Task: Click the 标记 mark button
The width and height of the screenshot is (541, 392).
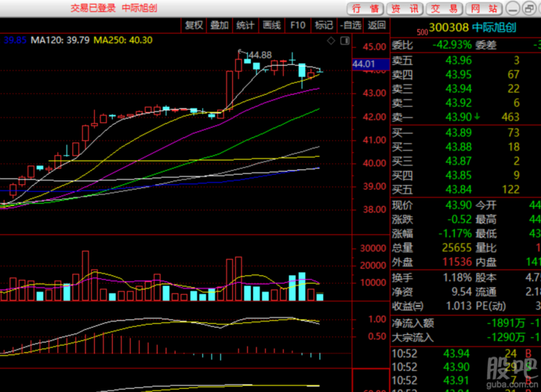Action: 324,25
